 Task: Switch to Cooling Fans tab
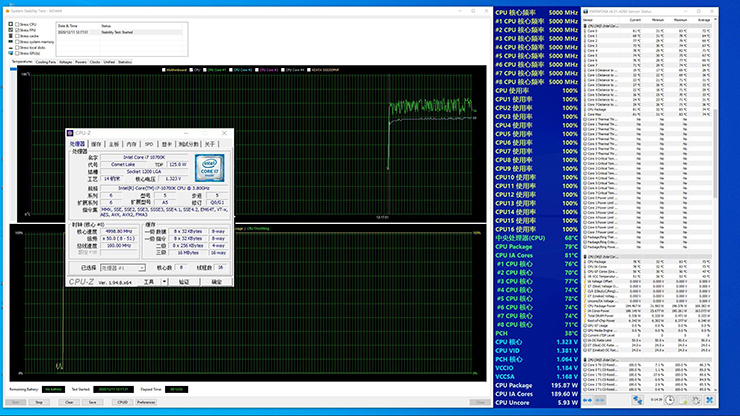46,62
